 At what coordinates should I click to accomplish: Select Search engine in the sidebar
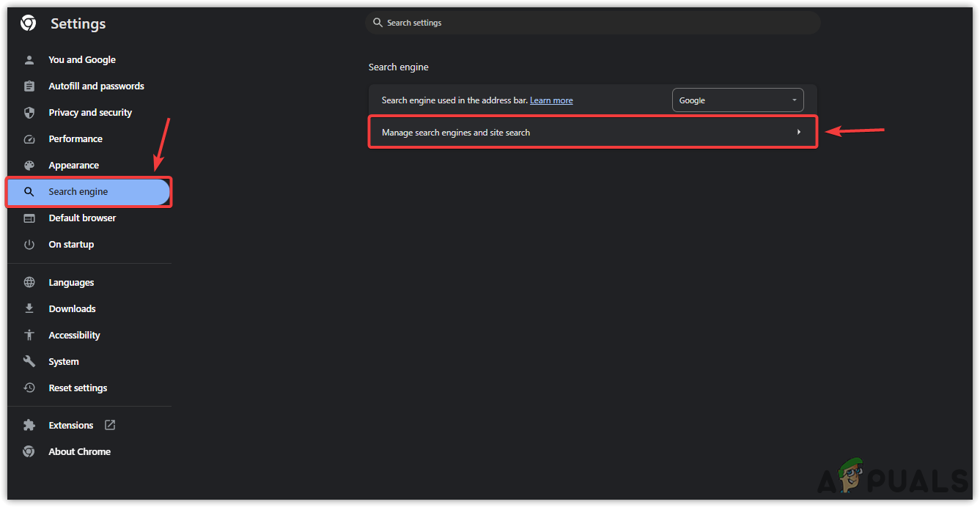(78, 192)
